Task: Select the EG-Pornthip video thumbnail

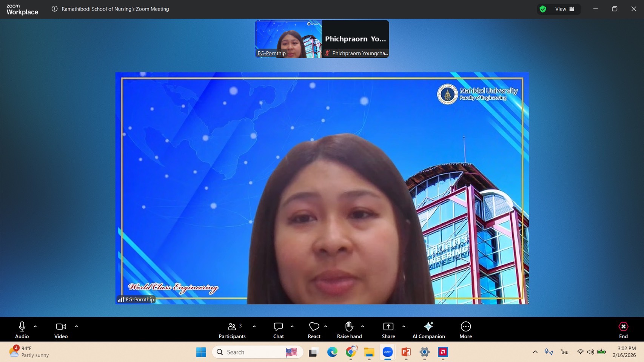Action: [x=288, y=39]
